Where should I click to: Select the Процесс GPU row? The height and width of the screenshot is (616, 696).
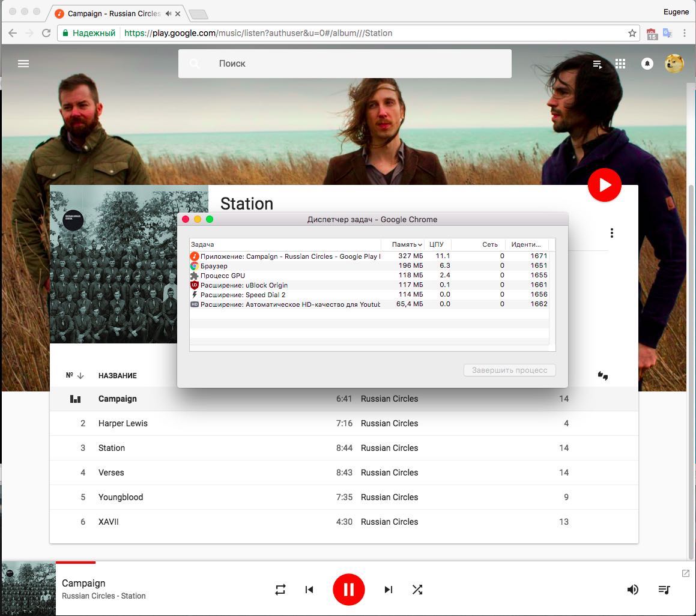[x=369, y=276]
